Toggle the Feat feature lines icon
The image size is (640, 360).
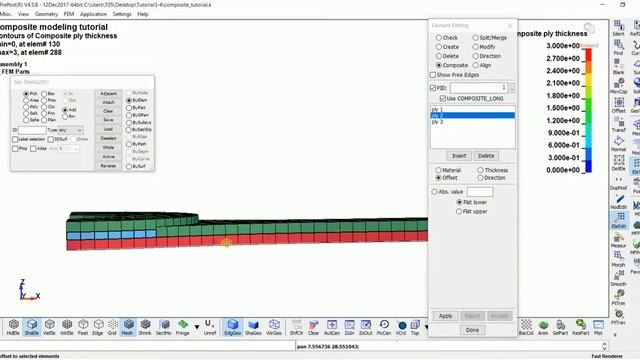click(83, 327)
